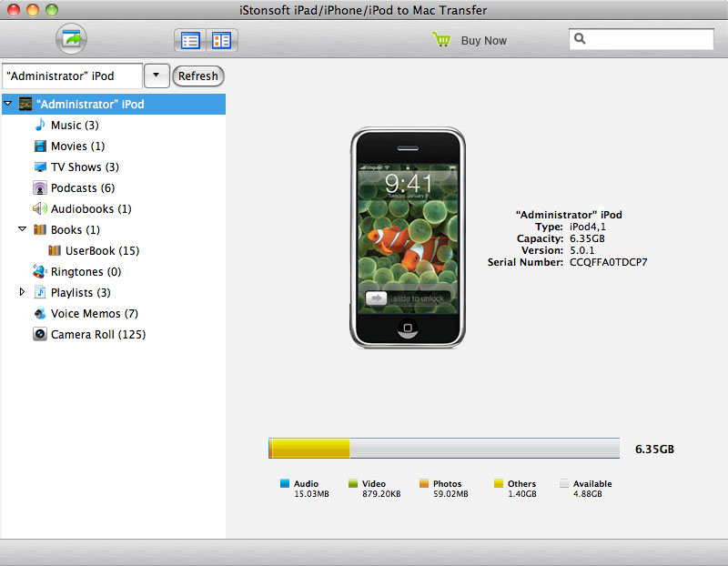
Task: Open UserBook (15) item
Action: [x=102, y=251]
